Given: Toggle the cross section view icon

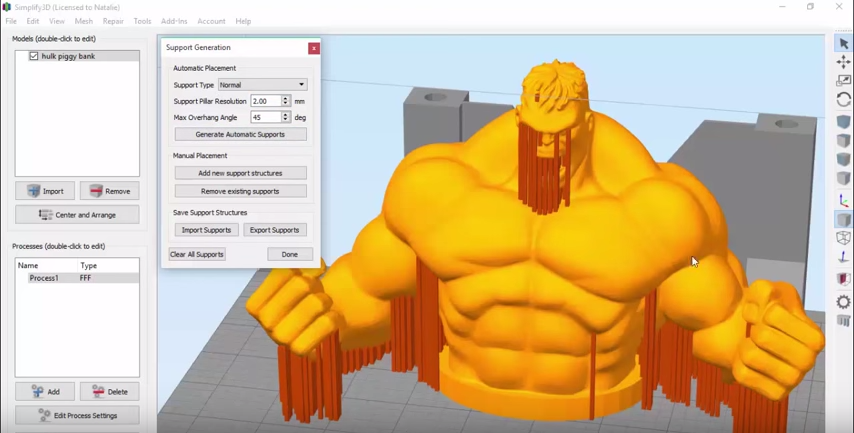Looking at the screenshot, I should (843, 279).
